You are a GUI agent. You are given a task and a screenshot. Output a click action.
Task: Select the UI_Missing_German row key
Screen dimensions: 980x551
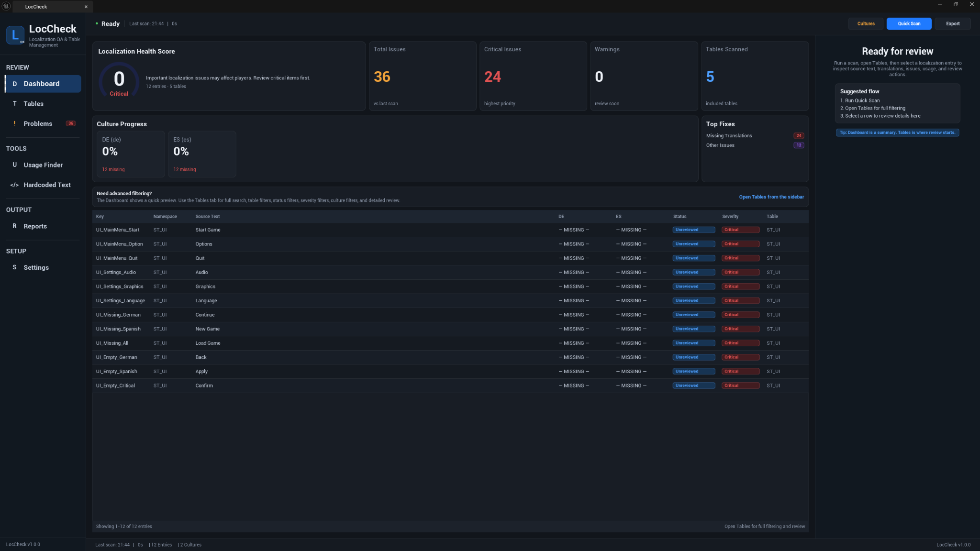point(118,315)
